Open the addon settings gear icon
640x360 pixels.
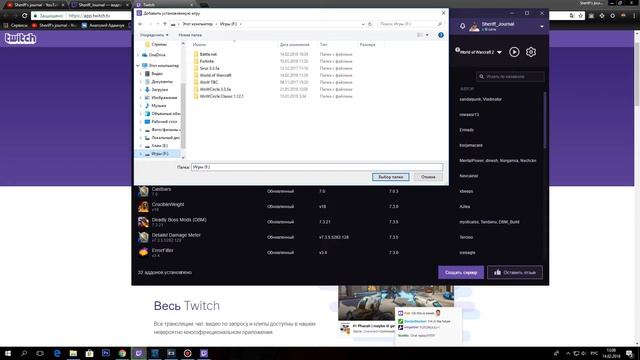click(x=531, y=52)
